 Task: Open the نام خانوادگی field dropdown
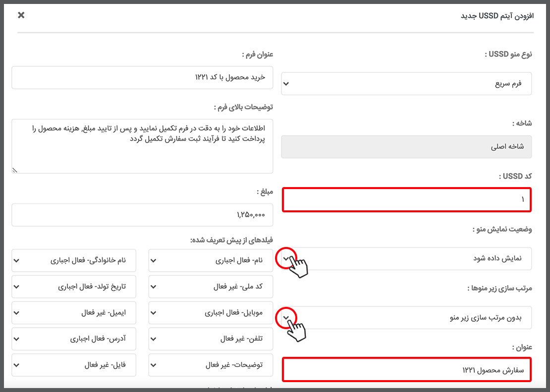coord(74,260)
